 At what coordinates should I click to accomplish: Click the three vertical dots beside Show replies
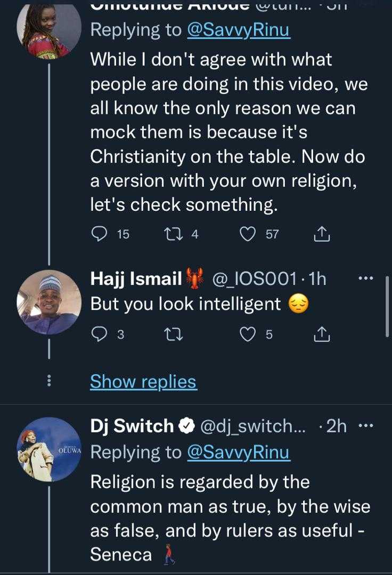(49, 381)
